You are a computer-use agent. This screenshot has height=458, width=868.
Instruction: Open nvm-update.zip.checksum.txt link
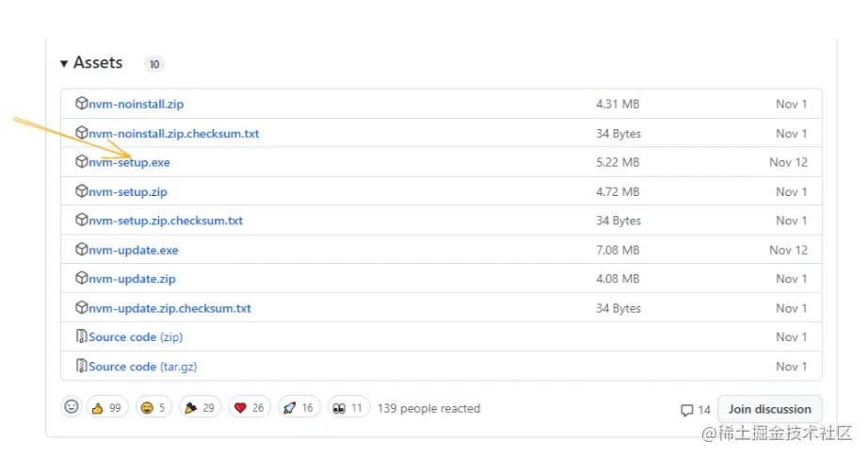coord(170,308)
